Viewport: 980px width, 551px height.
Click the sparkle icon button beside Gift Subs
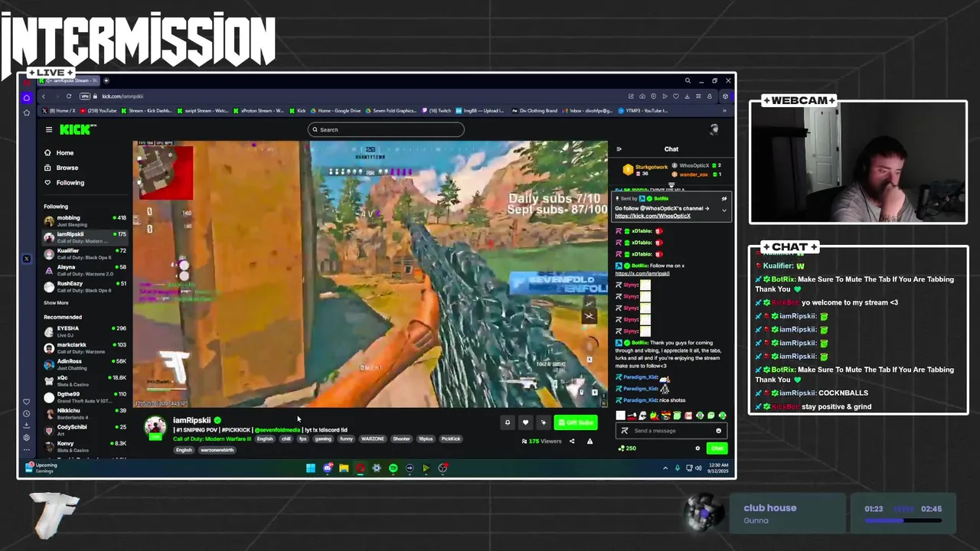pos(544,422)
